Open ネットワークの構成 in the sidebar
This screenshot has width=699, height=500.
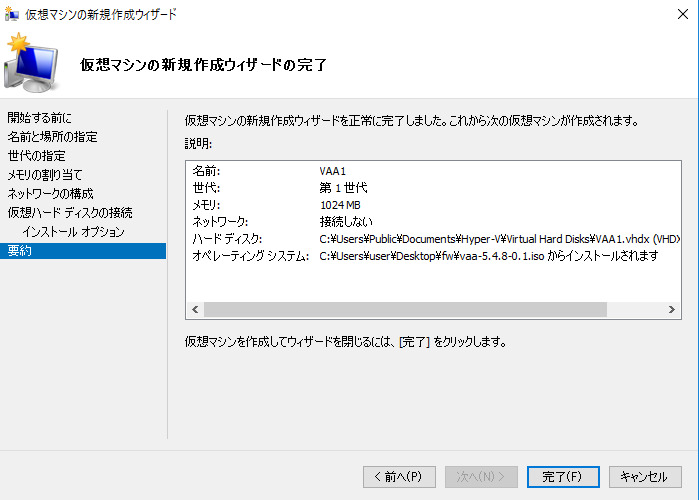tap(50, 194)
